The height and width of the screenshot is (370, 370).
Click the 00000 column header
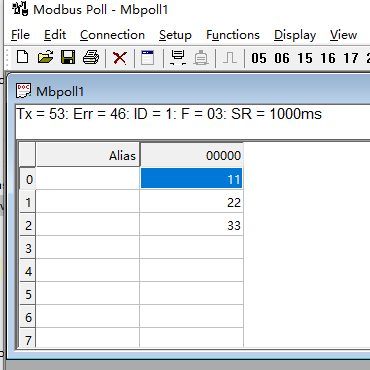coord(192,155)
